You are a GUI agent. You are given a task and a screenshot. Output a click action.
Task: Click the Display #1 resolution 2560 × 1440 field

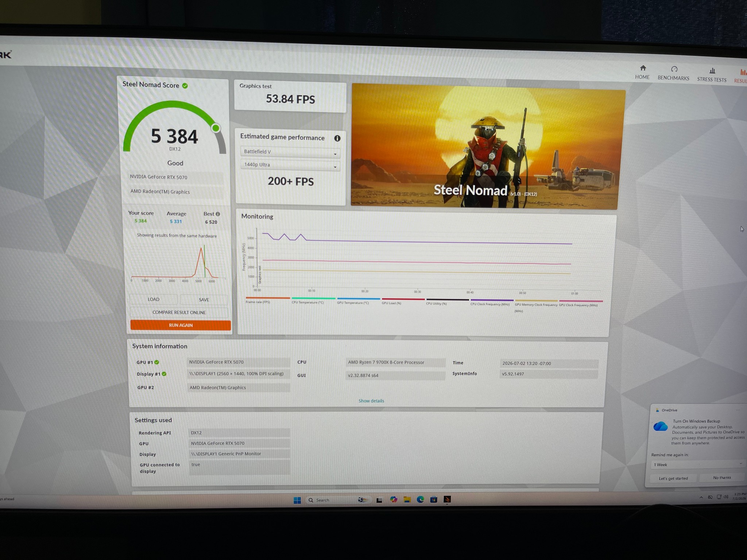[239, 374]
